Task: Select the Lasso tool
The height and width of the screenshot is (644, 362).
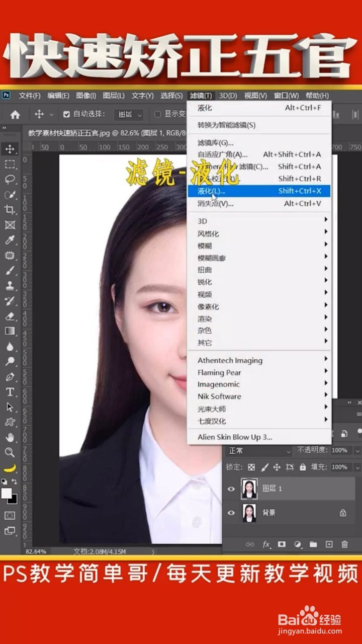Action: (10, 179)
